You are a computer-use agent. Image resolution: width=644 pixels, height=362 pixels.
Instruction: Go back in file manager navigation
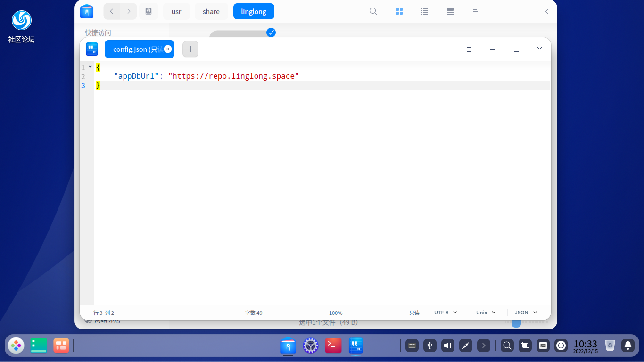pyautogui.click(x=112, y=11)
